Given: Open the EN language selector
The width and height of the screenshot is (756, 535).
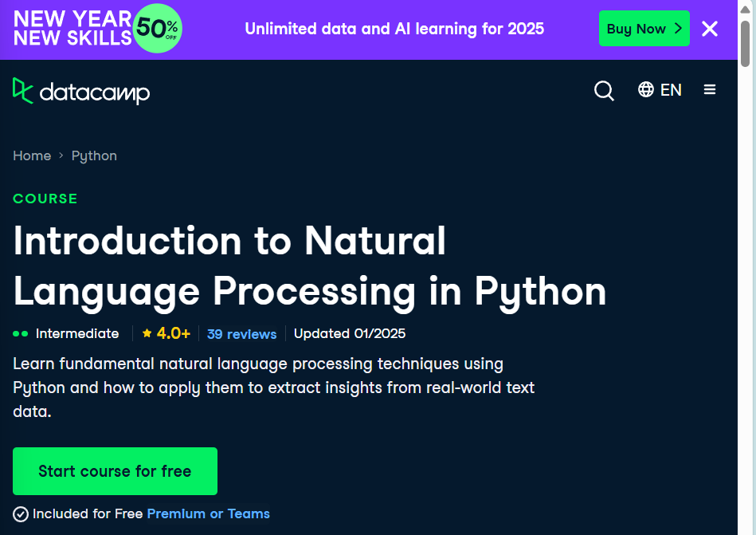Looking at the screenshot, I should pos(660,90).
